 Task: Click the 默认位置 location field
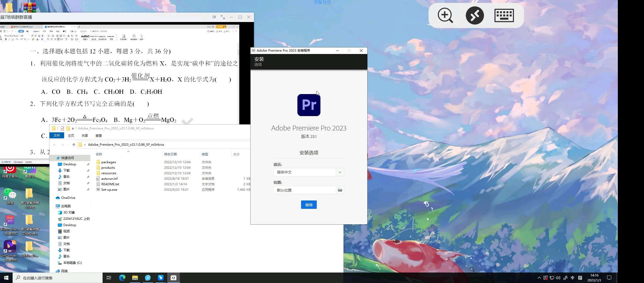coord(305,190)
